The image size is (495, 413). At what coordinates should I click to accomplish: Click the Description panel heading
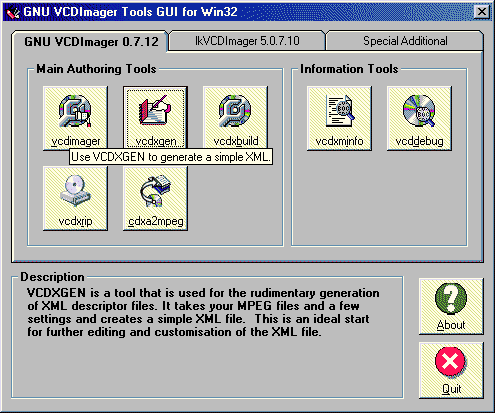[x=52, y=277]
